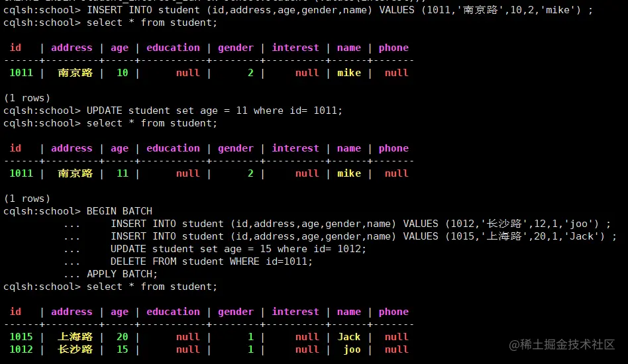This screenshot has height=364, width=628.
Task: Select age value 10 in mike's row
Action: 122,73
